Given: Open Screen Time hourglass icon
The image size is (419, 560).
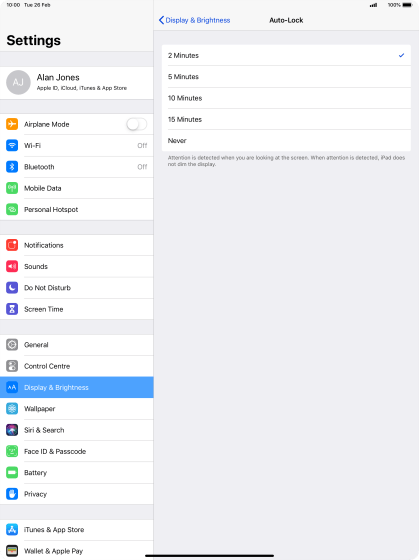Looking at the screenshot, I should coord(12,309).
